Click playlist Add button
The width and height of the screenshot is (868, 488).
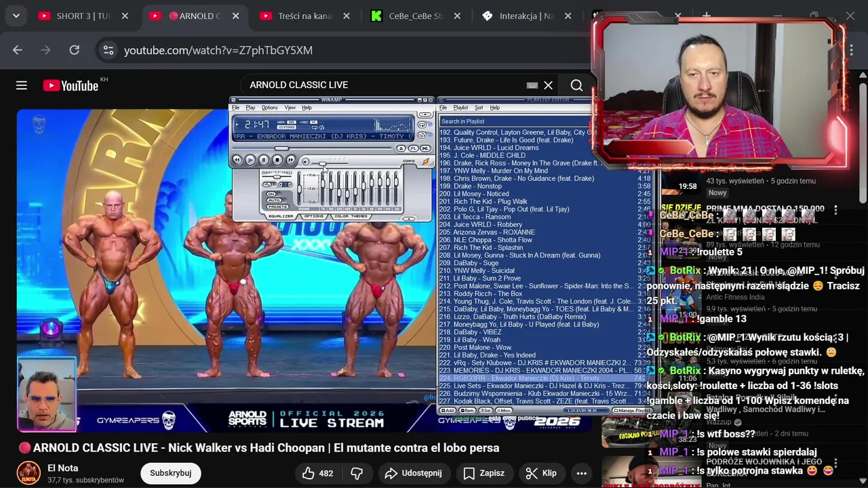tap(448, 410)
